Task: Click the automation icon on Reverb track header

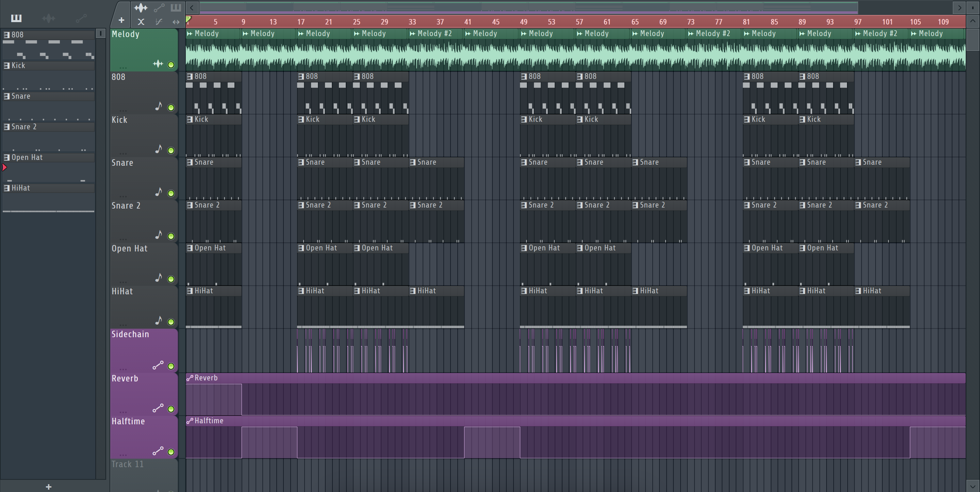Action: point(158,408)
